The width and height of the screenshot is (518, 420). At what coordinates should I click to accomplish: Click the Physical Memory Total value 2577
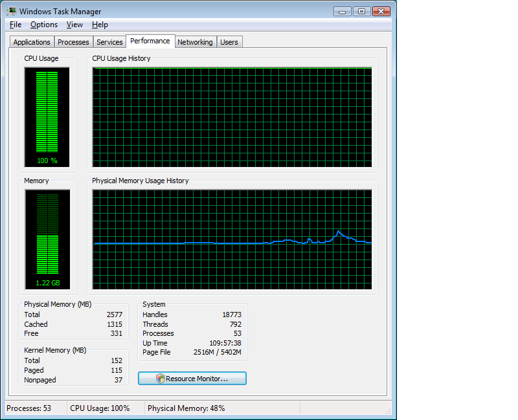pos(115,315)
